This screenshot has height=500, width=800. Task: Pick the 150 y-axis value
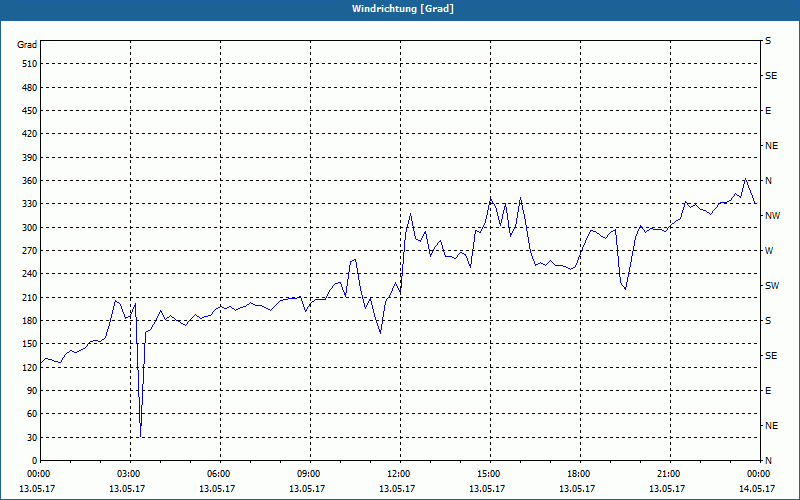[x=30, y=344]
